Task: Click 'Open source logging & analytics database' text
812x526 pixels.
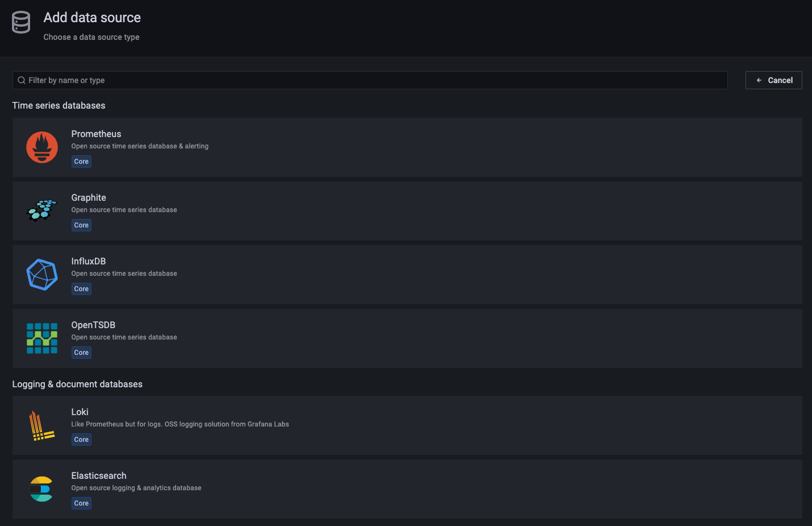Action: coord(136,488)
